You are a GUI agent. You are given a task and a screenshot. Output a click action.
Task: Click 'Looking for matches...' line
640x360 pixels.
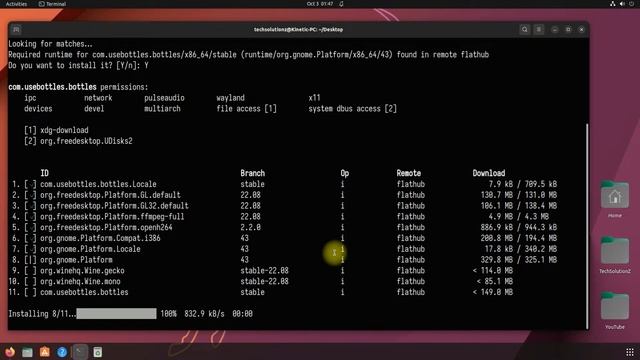(51, 44)
